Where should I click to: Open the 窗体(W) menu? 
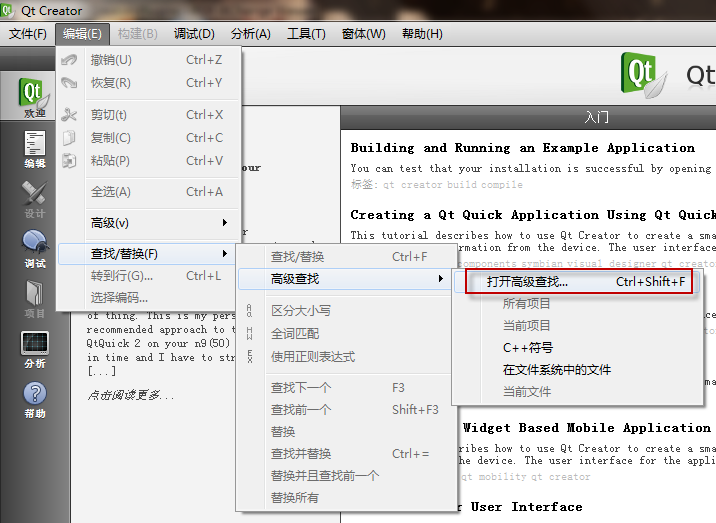(x=363, y=34)
